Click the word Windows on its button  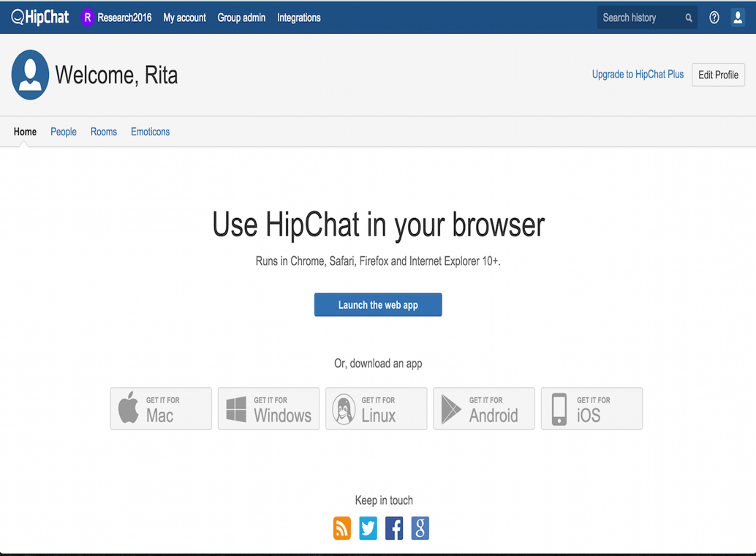tap(282, 416)
